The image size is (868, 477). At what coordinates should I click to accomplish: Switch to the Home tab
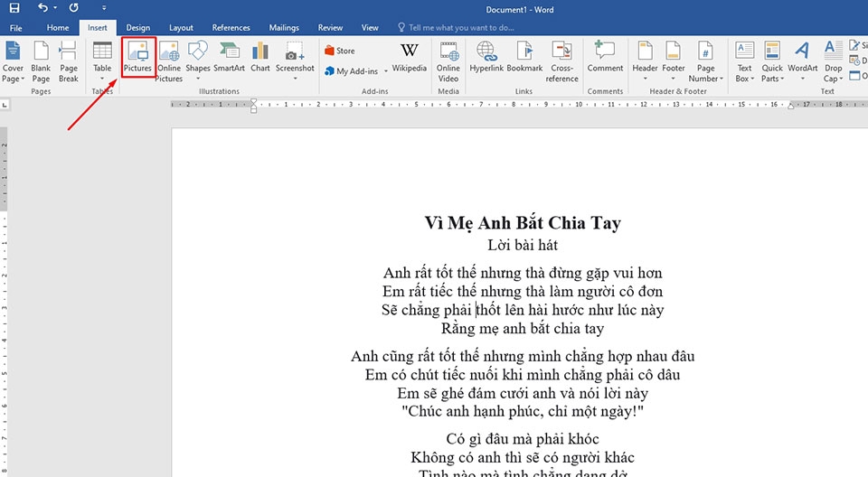(58, 28)
